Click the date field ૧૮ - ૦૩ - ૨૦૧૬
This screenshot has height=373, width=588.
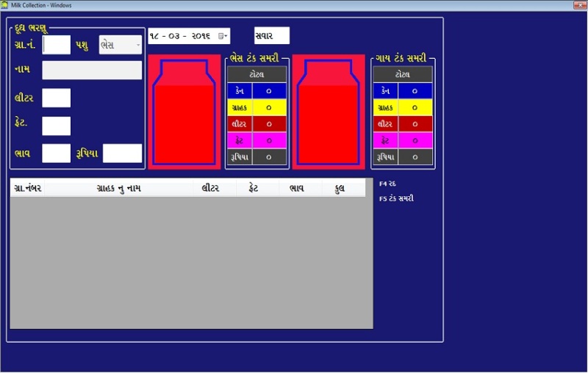[x=189, y=36]
